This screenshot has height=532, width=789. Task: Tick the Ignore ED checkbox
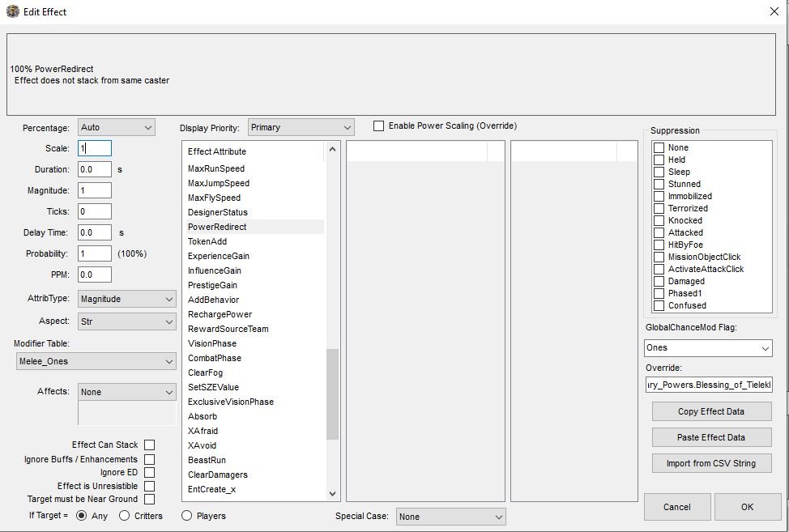tap(149, 472)
